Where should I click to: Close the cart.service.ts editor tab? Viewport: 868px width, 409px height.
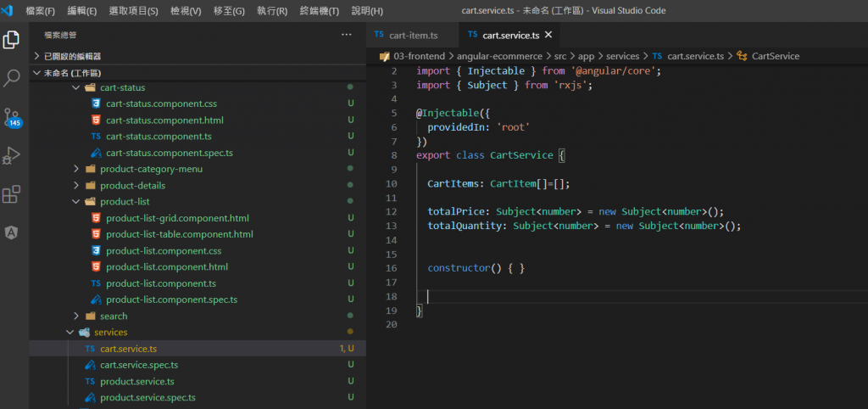548,35
